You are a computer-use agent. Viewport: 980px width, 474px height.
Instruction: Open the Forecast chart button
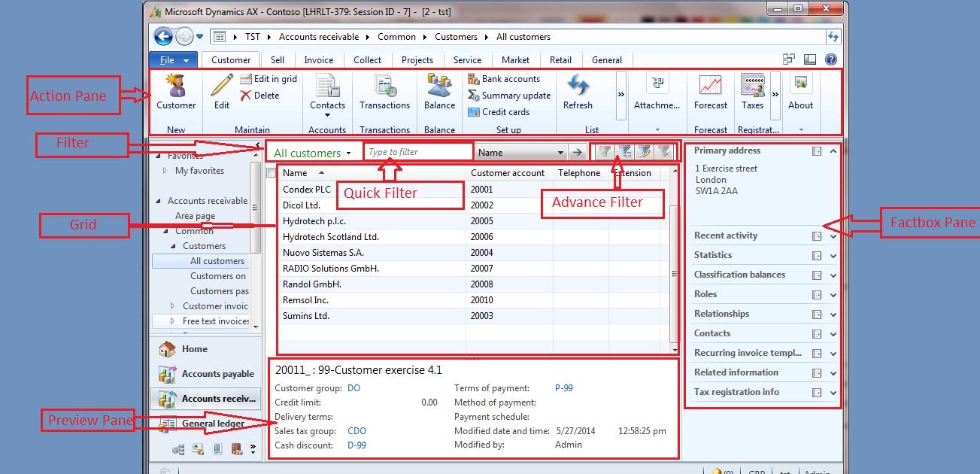(x=711, y=92)
